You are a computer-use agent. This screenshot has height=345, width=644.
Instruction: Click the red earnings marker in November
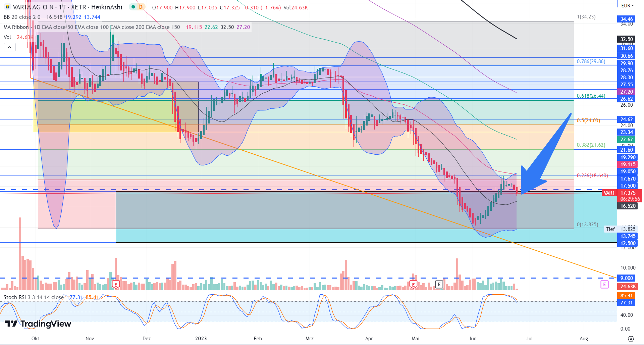pyautogui.click(x=116, y=285)
